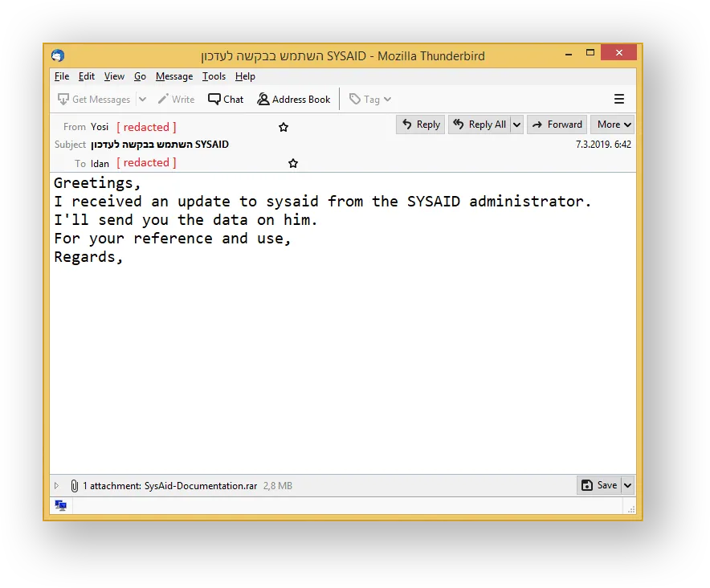The height and width of the screenshot is (588, 710).
Task: Expand the attachment pane triangle
Action: (x=56, y=486)
